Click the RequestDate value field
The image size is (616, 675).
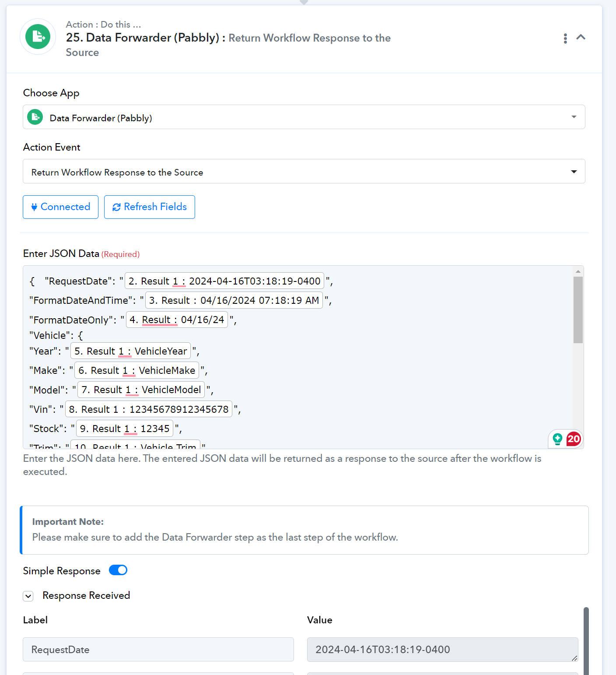point(443,650)
